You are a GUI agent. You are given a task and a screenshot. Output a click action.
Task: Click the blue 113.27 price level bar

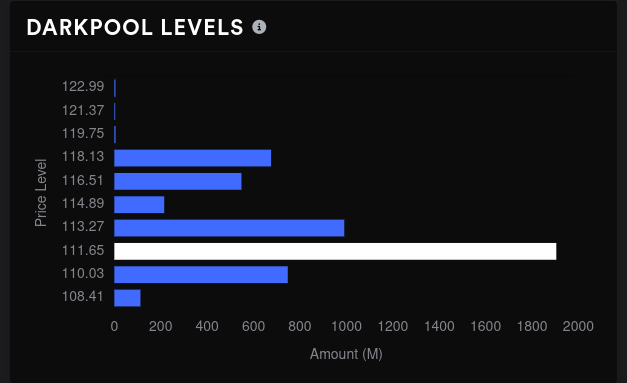click(229, 228)
